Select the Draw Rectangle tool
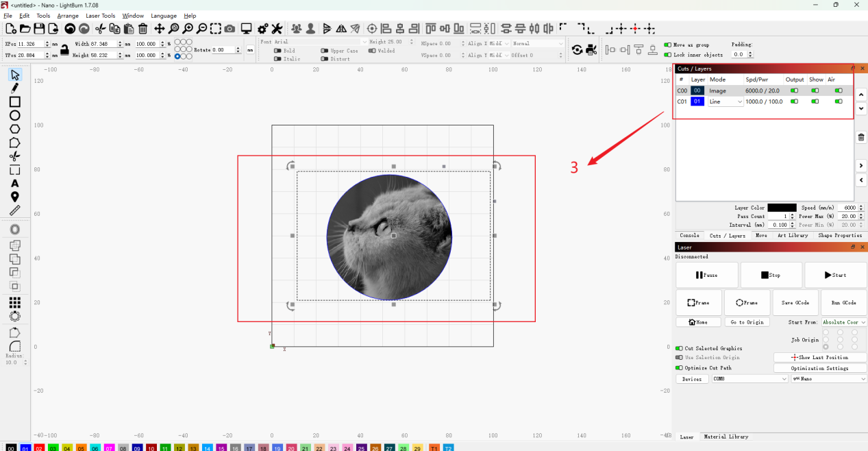This screenshot has width=868, height=451. pos(14,101)
